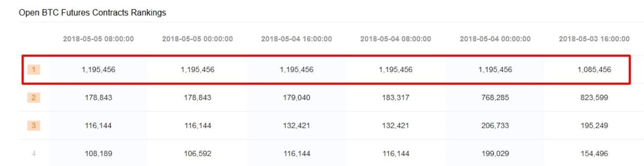
Task: Click 1,195,456 under 2018-05-04 00:00:00
Action: coord(495,69)
